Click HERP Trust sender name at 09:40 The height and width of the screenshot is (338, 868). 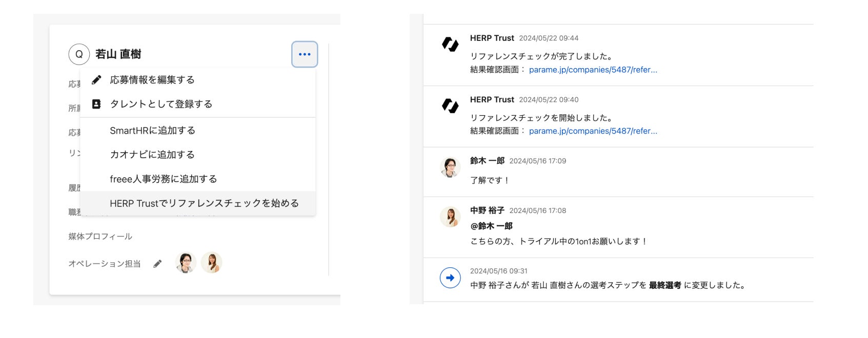492,100
